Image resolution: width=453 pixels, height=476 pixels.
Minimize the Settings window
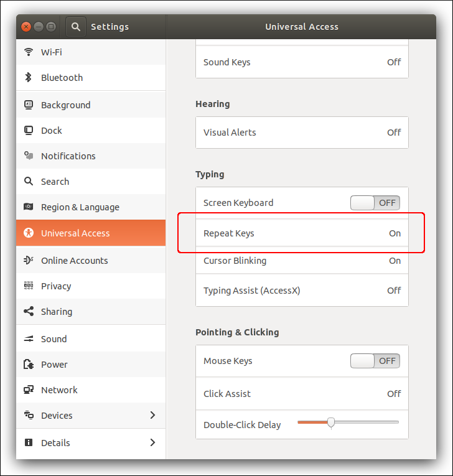click(x=39, y=27)
